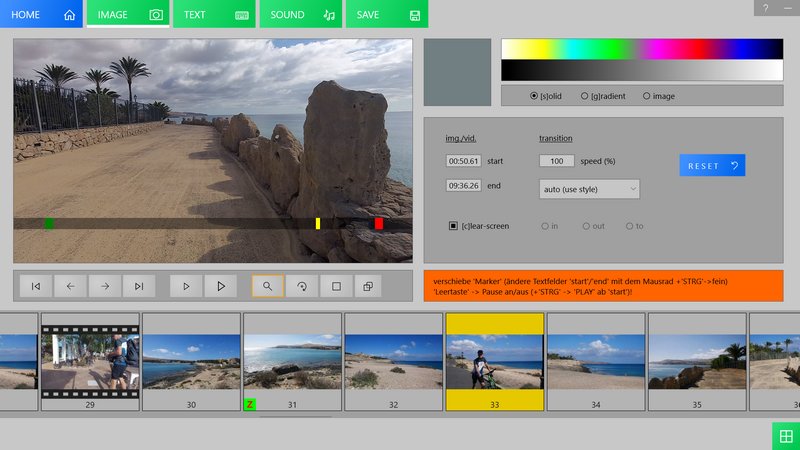Click the duplicate overlapping squares icon
Viewport: 800px width, 450px height.
click(x=368, y=286)
